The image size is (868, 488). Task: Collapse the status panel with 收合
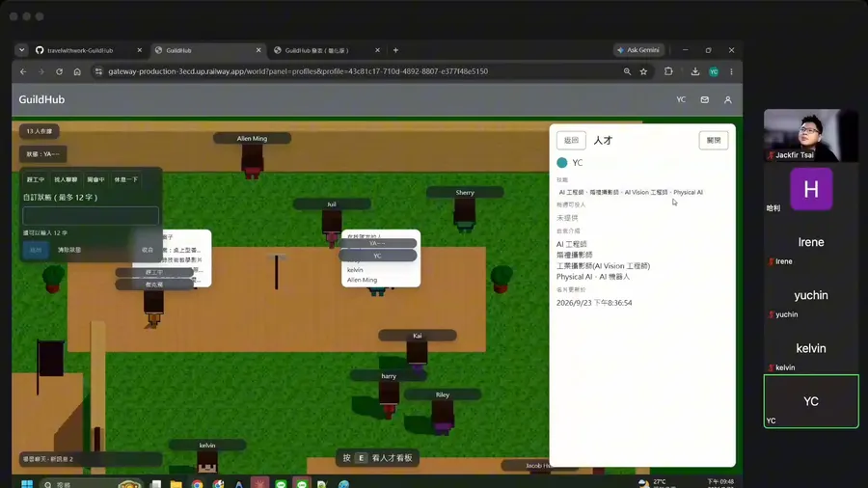pyautogui.click(x=148, y=250)
